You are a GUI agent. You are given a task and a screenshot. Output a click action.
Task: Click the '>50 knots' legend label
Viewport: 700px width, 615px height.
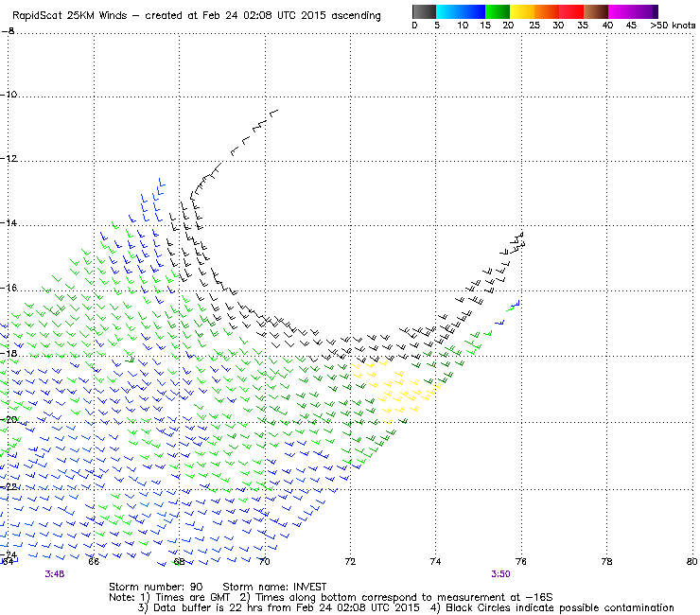(x=673, y=26)
